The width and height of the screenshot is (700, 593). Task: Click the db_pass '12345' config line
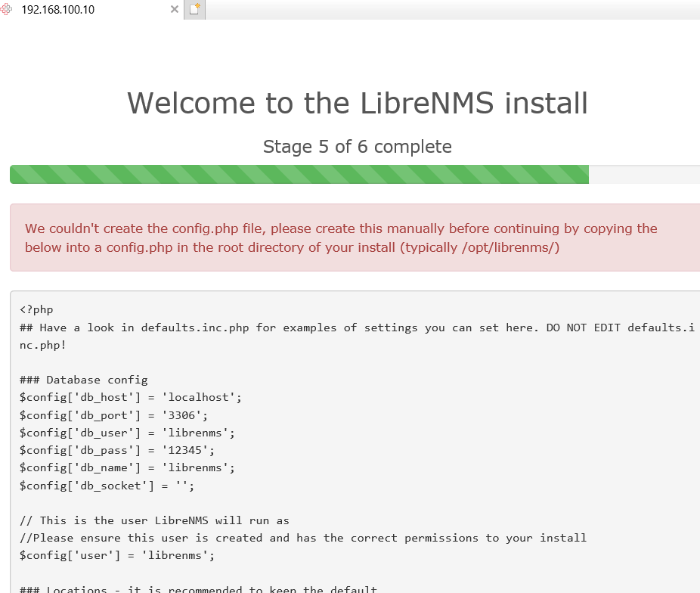coord(117,450)
